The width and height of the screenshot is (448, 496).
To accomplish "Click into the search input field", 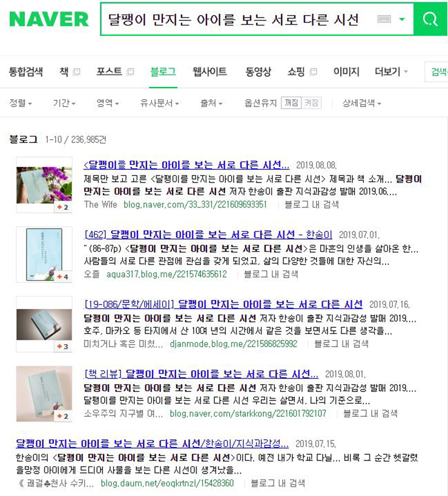I will pyautogui.click(x=237, y=19).
